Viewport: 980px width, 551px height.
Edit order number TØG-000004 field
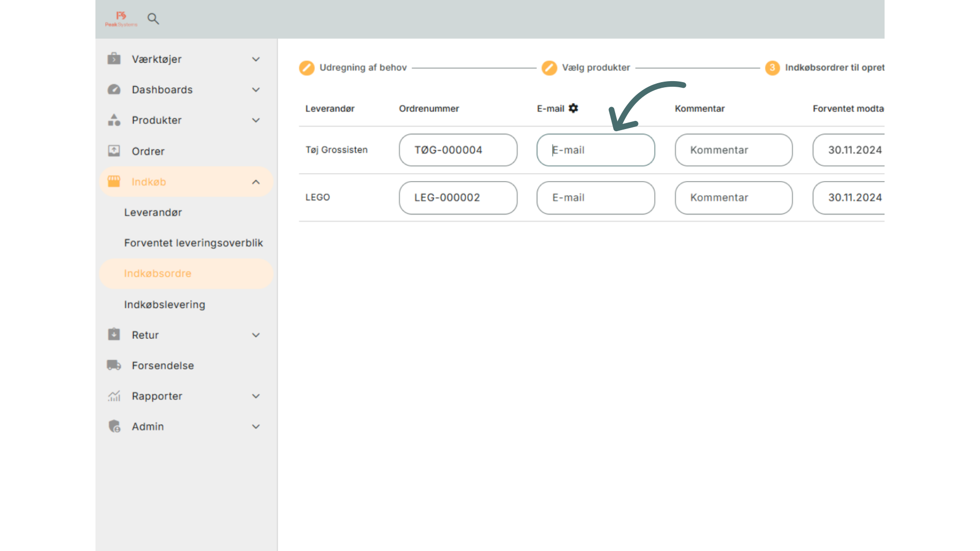(x=458, y=150)
